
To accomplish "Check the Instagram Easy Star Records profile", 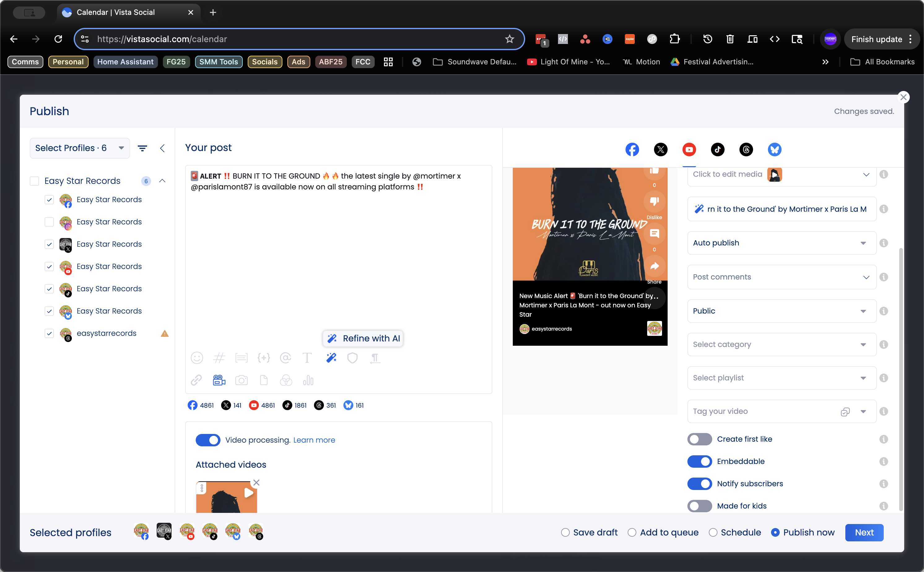I will [49, 222].
